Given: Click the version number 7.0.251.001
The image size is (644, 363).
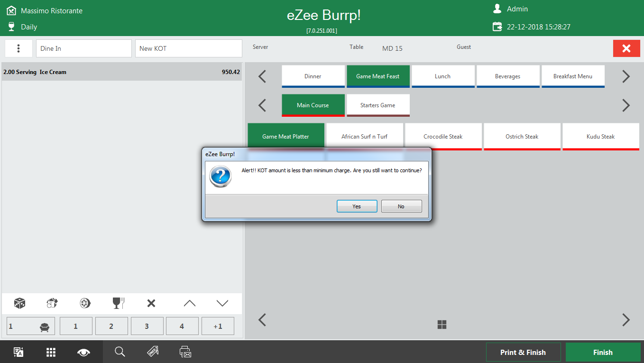Looking at the screenshot, I should click(x=322, y=31).
